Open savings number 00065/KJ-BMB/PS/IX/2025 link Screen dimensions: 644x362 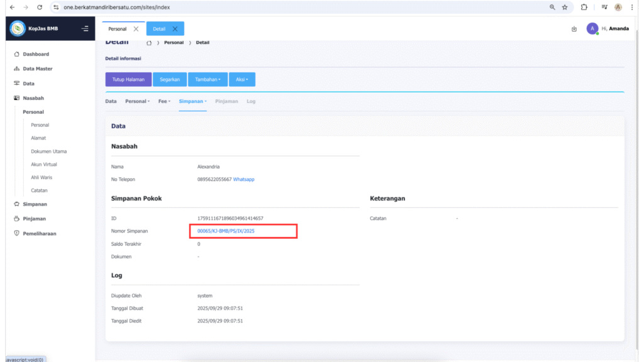(x=226, y=231)
